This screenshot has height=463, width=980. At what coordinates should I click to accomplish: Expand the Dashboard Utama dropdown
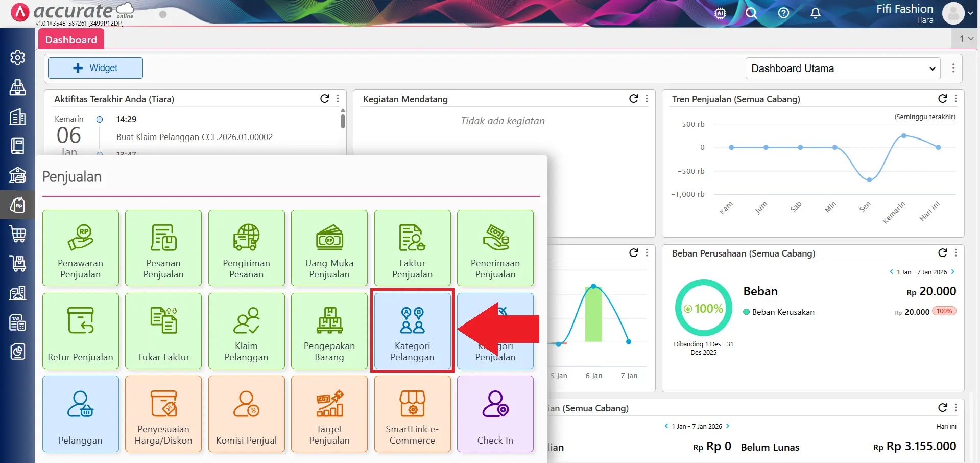click(x=843, y=68)
